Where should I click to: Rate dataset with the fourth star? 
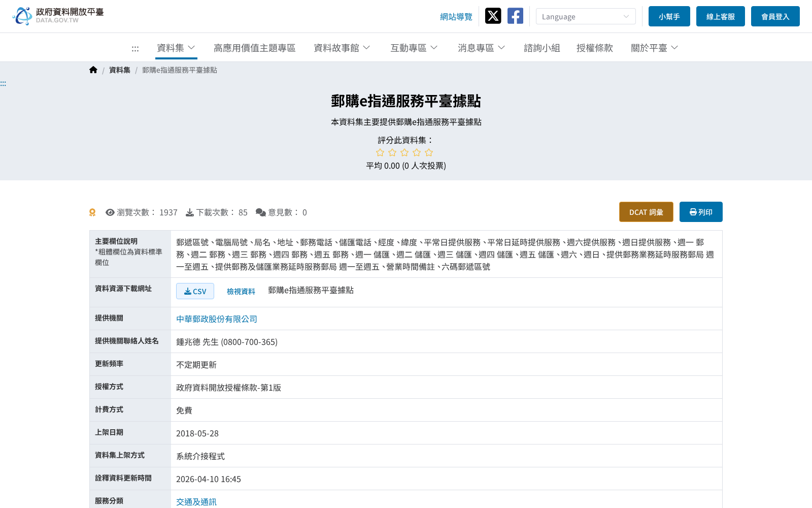click(x=417, y=152)
